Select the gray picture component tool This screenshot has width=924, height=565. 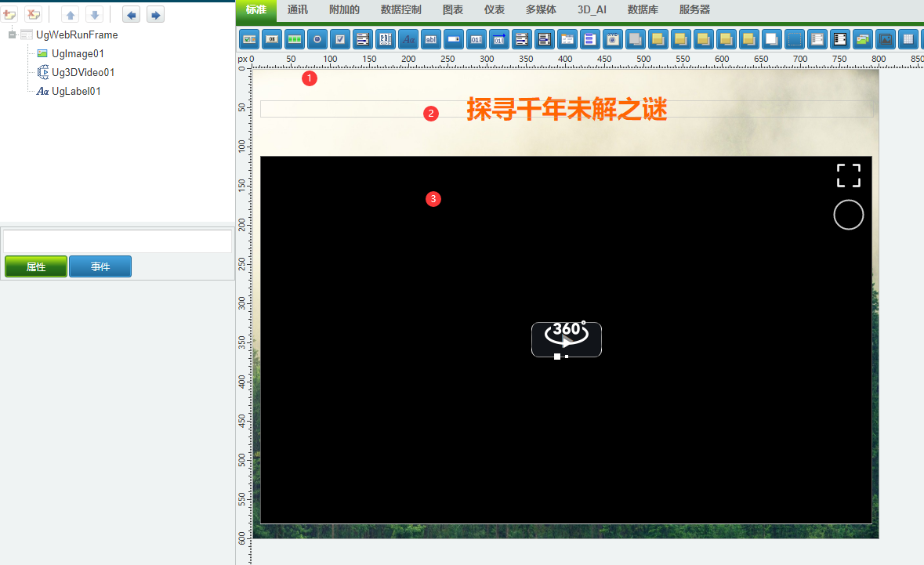pyautogui.click(x=886, y=39)
